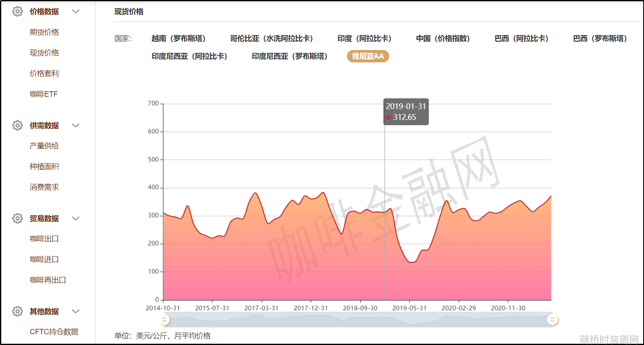The image size is (644, 345).
Task: Open the 产量供给 page
Action: (x=44, y=146)
